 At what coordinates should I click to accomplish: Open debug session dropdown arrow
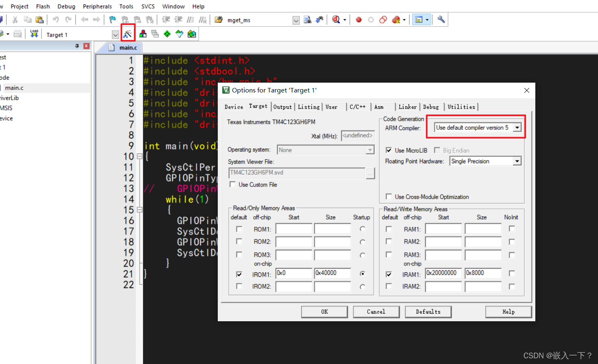coord(345,20)
